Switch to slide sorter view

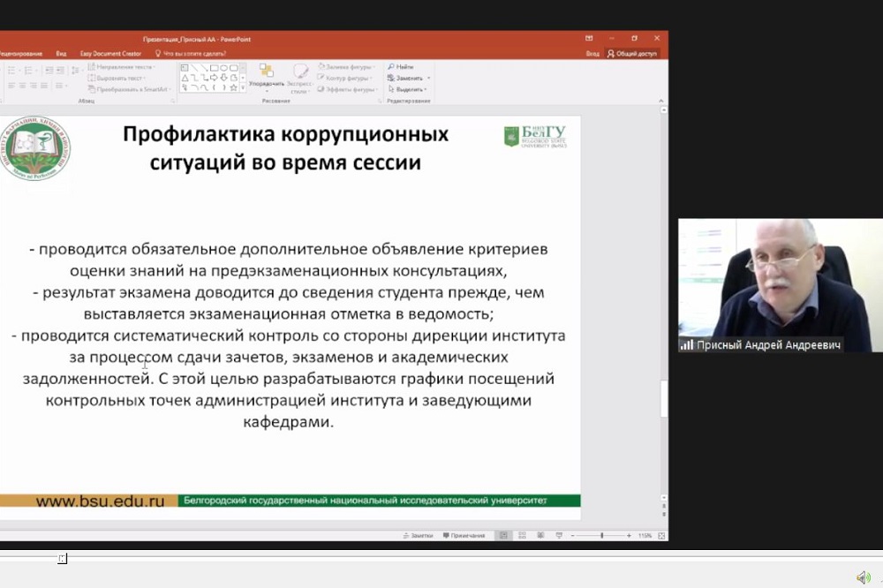click(x=522, y=535)
